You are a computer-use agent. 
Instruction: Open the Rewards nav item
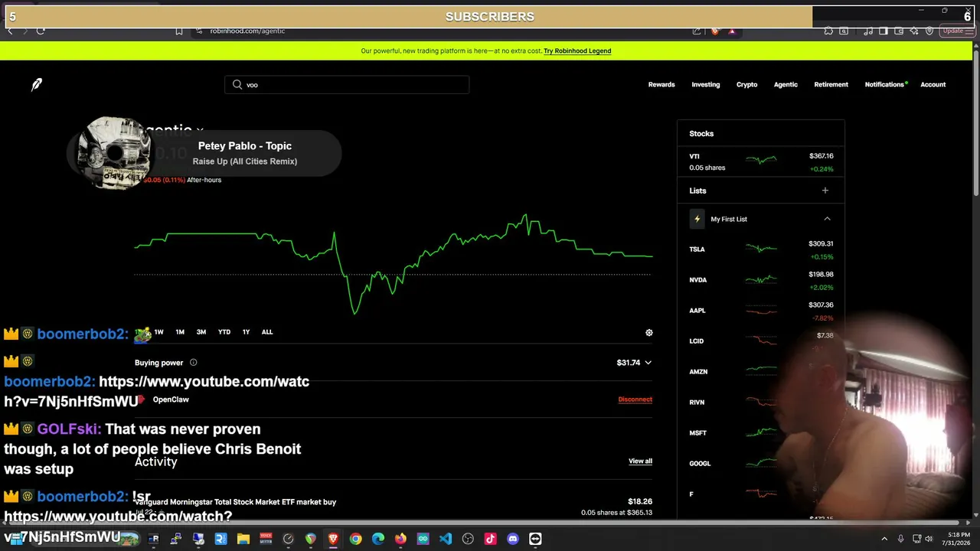pos(661,85)
